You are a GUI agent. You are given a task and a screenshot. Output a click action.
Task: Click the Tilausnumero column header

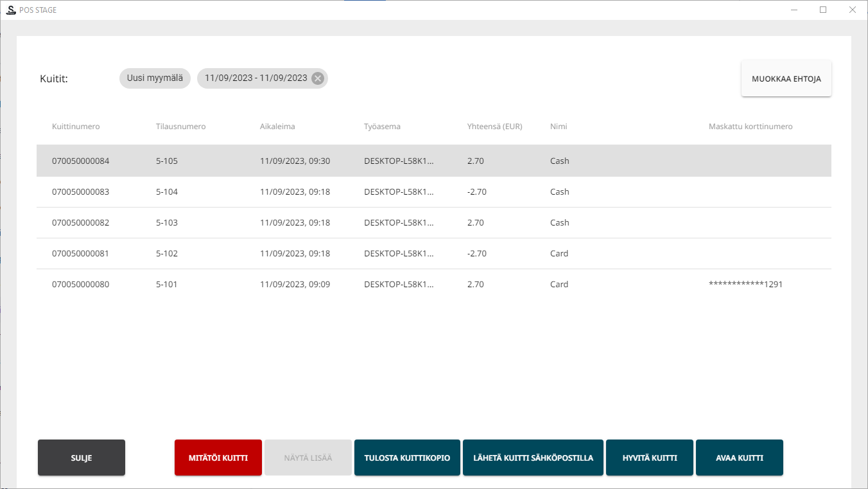click(x=180, y=127)
